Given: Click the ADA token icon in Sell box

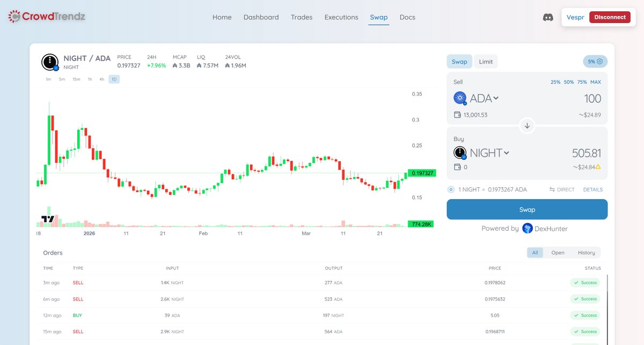Looking at the screenshot, I should coord(460,98).
